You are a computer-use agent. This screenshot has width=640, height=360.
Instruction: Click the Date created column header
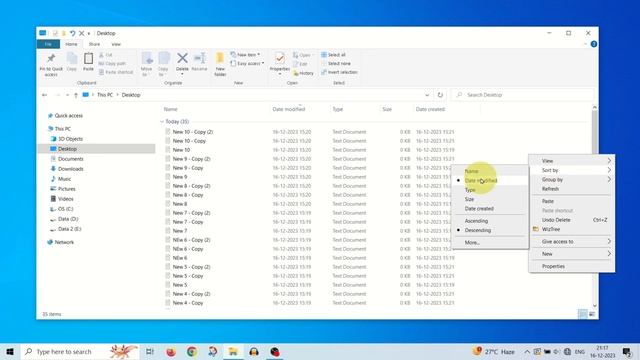coord(430,109)
